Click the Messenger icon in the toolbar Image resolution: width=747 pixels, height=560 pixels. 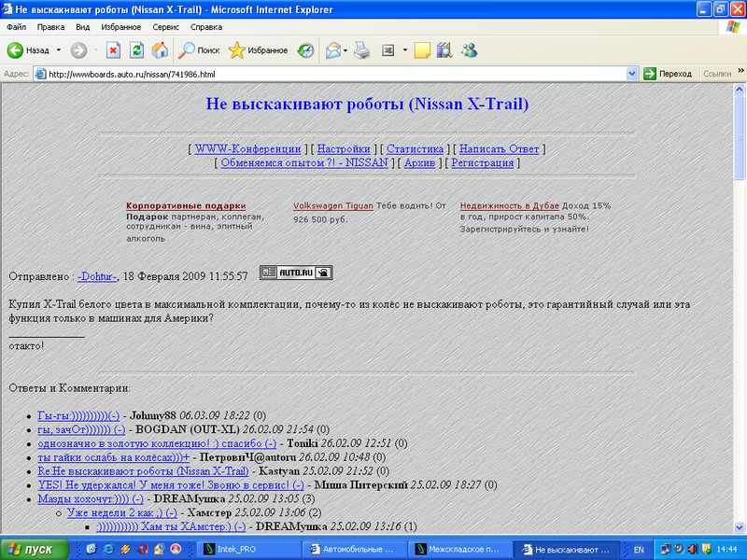pos(469,50)
